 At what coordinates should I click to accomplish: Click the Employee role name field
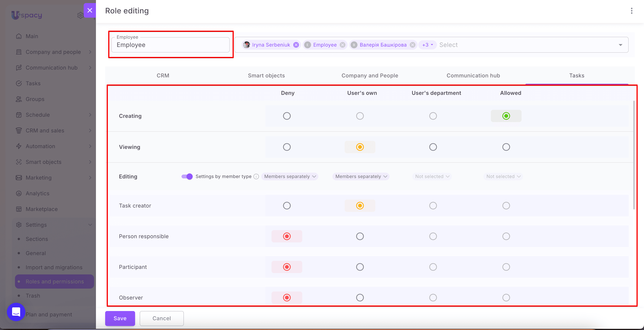(171, 45)
